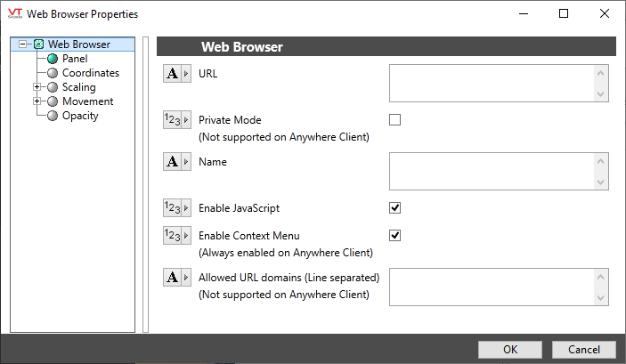Click the numeric tag button beside Enable Context Menu
The height and width of the screenshot is (364, 626).
click(177, 236)
